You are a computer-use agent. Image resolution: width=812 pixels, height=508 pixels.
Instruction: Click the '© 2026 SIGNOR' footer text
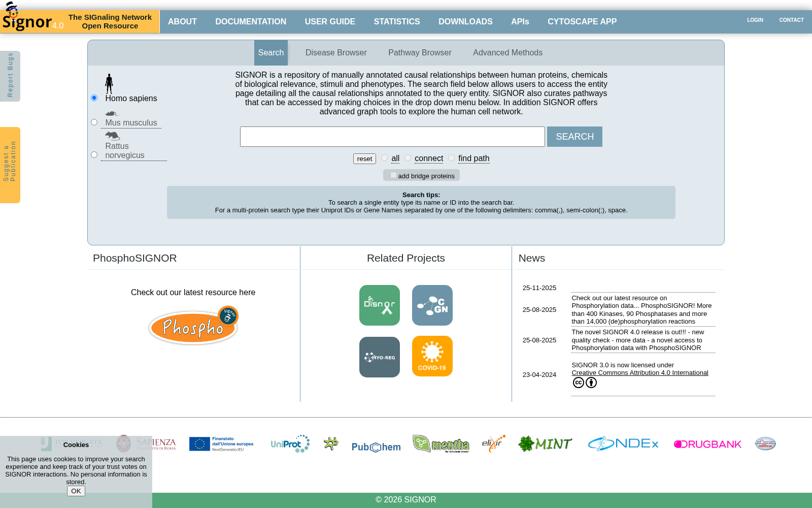click(406, 500)
